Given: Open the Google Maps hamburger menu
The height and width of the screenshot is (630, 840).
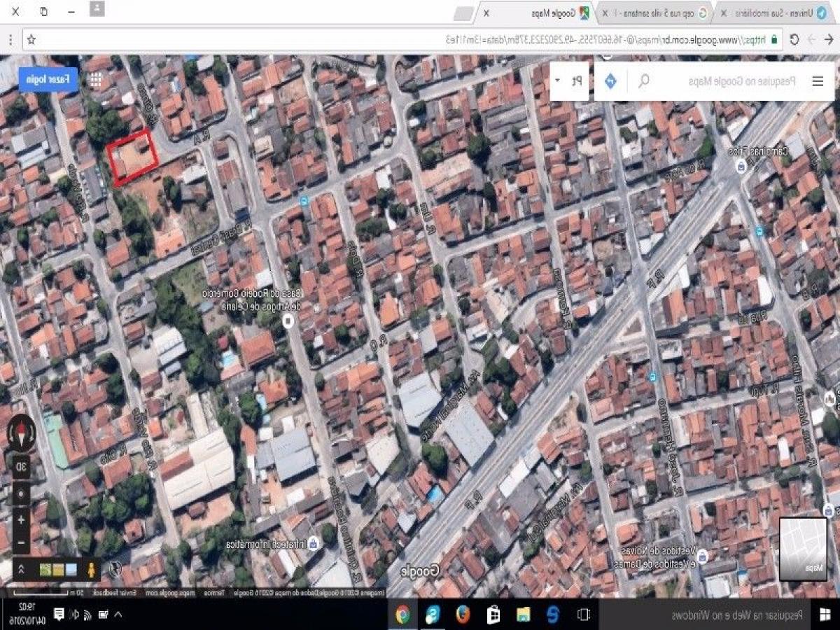Looking at the screenshot, I should [x=817, y=80].
